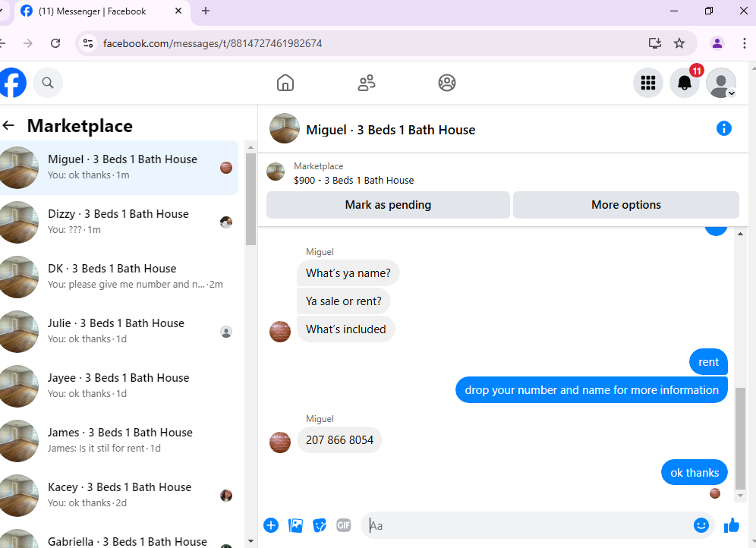Close the Messenger browser tab
756x548 pixels.
coord(178,11)
